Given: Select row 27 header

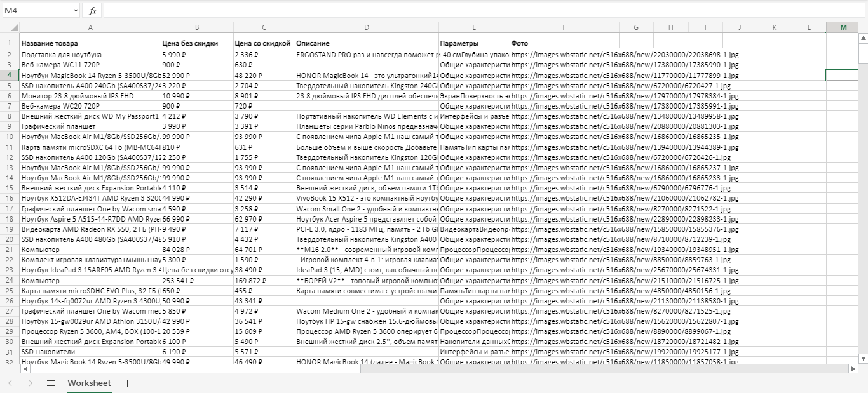Looking at the screenshot, I should point(10,311).
